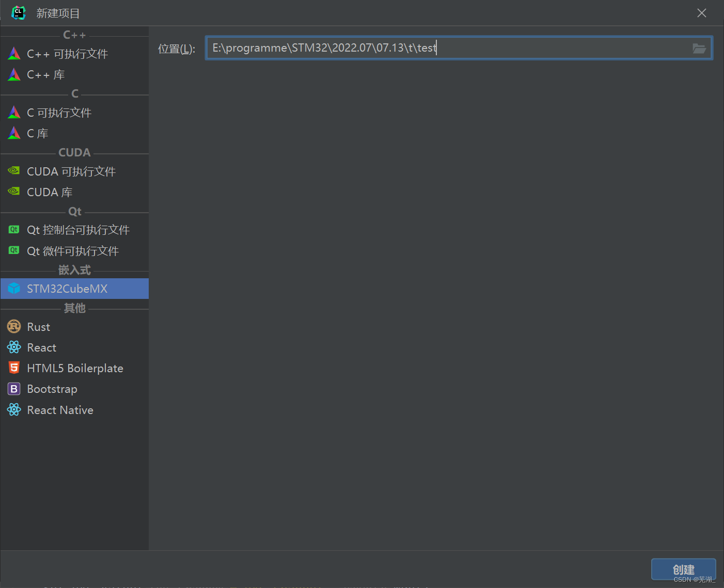
Task: Select Qt 微件可执行文件 entry
Action: 74,251
